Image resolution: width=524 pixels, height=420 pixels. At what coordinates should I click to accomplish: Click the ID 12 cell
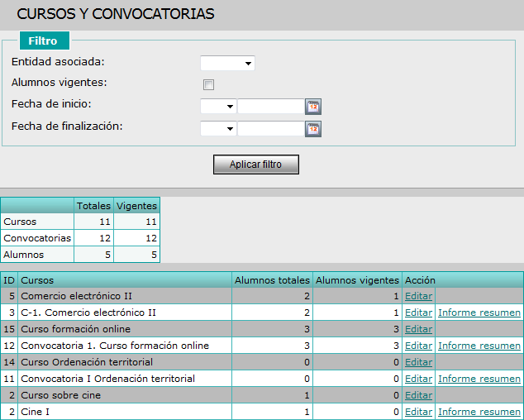(9, 346)
